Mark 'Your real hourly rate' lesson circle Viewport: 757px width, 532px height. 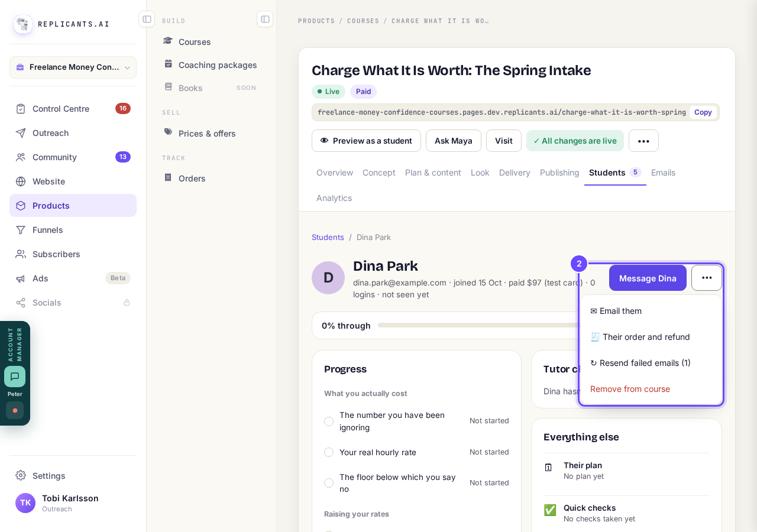[329, 452]
